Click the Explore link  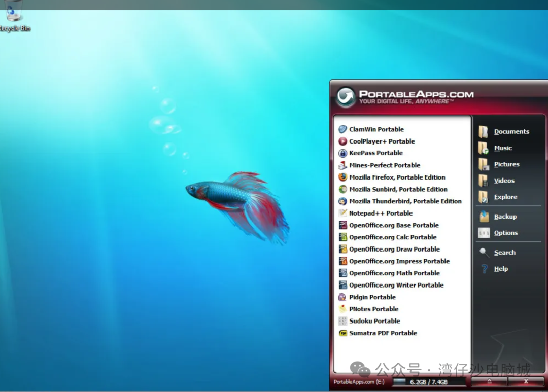click(506, 197)
